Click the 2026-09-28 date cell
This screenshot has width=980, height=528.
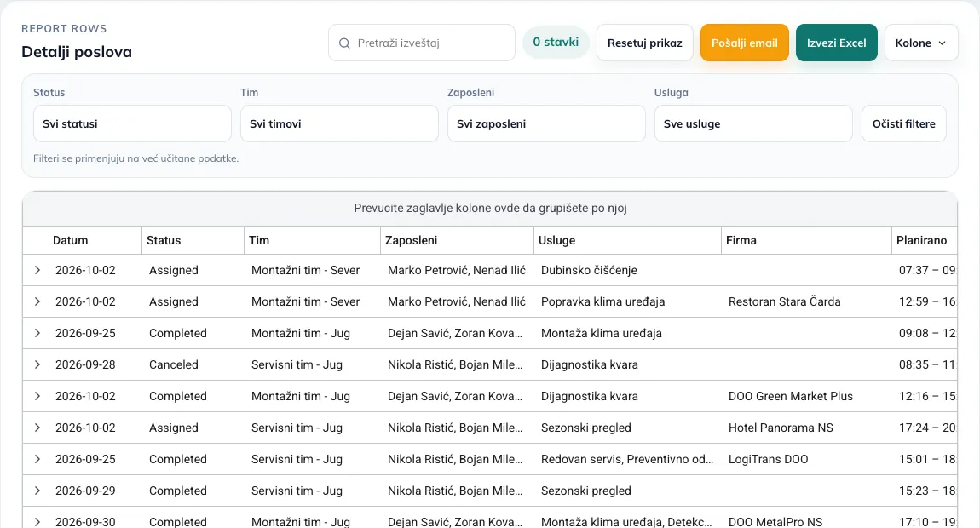(x=85, y=364)
